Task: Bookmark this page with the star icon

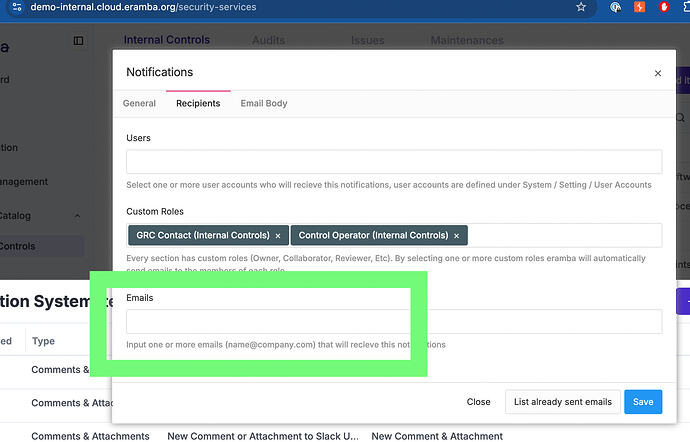Action: click(581, 7)
